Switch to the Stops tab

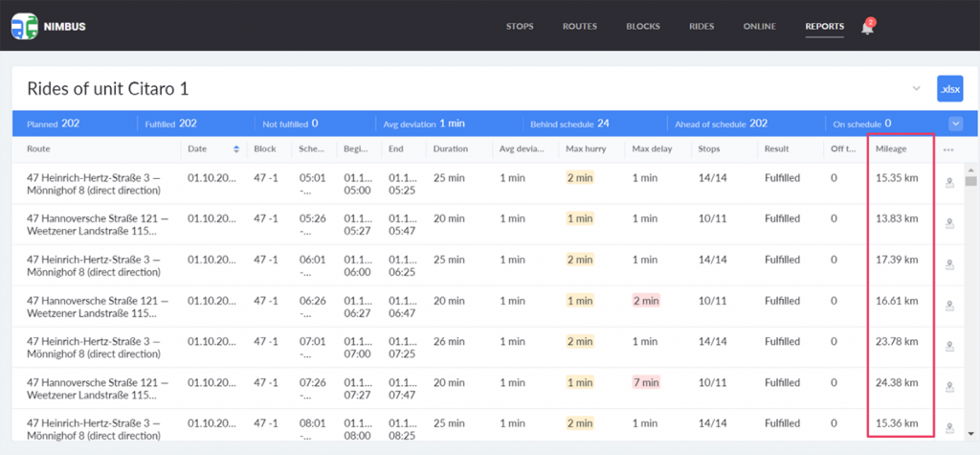520,26
